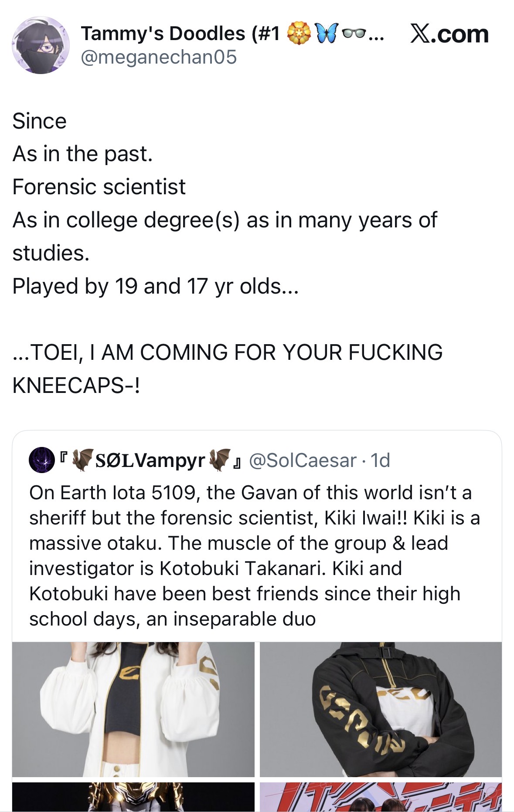Open the SolCaesar purple avatar
Screen dimensions: 514x812
41,460
